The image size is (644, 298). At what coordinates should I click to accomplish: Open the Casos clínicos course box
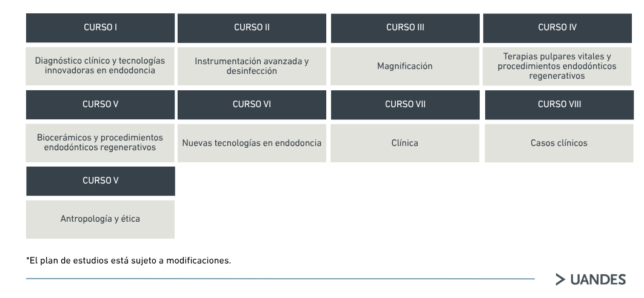click(559, 143)
